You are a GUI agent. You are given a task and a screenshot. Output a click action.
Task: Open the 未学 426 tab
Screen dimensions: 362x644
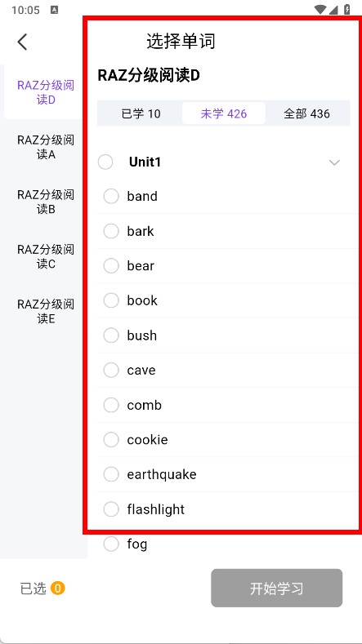[224, 113]
